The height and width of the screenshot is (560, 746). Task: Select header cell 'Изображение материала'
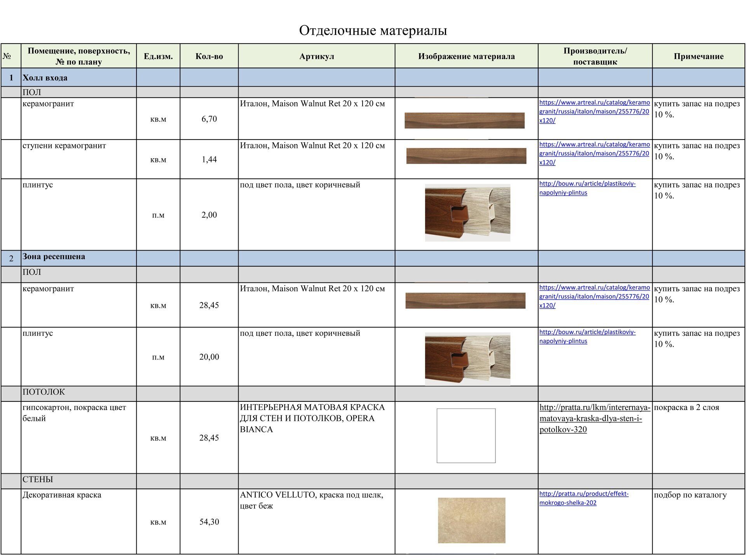467,56
